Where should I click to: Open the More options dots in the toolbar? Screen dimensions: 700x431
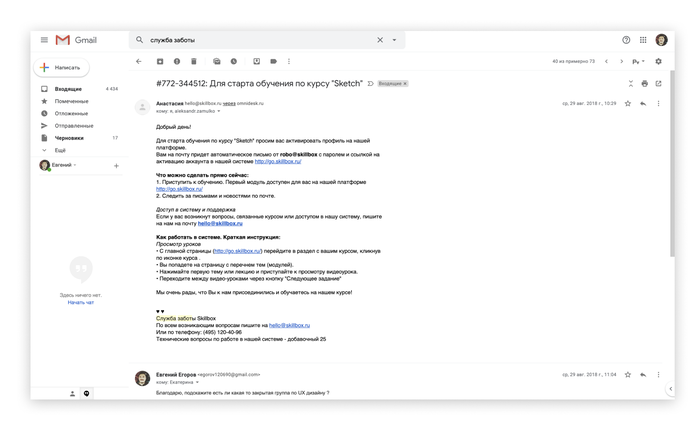(x=289, y=61)
